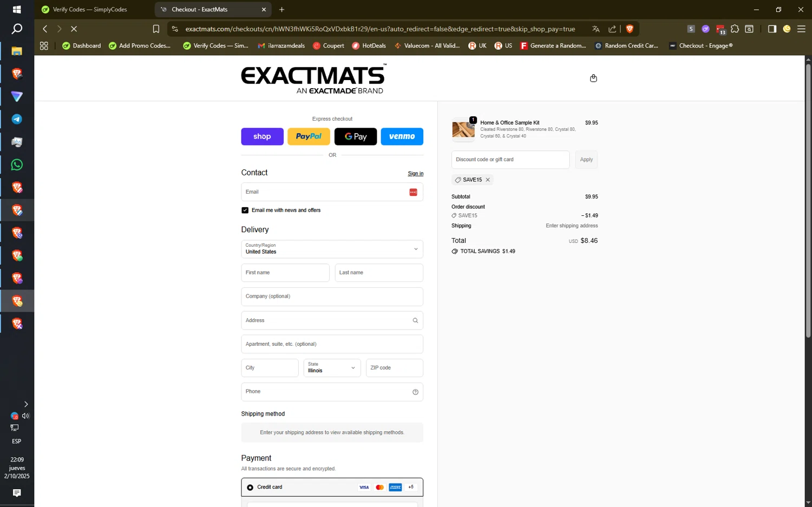Open the browser extensions puzzle icon

tap(735, 29)
